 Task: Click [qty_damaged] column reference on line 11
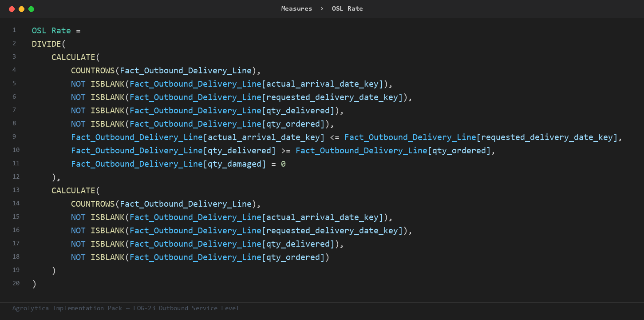pyautogui.click(x=235, y=164)
